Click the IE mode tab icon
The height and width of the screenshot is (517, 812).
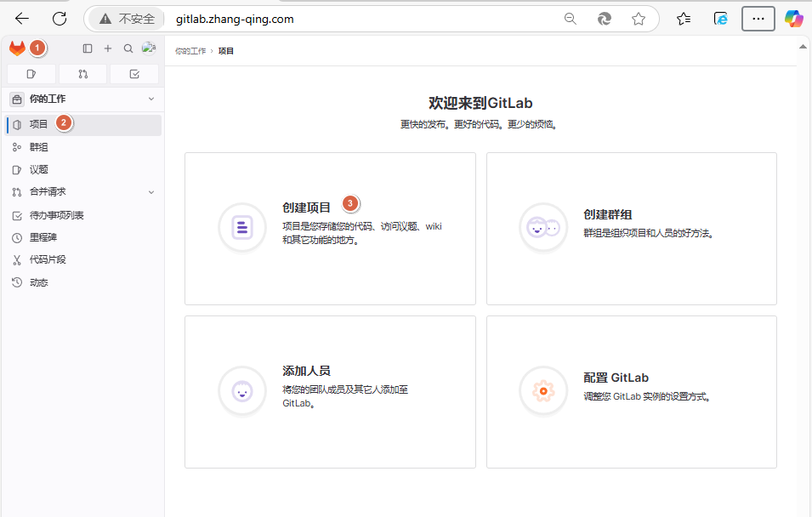pyautogui.click(x=720, y=20)
